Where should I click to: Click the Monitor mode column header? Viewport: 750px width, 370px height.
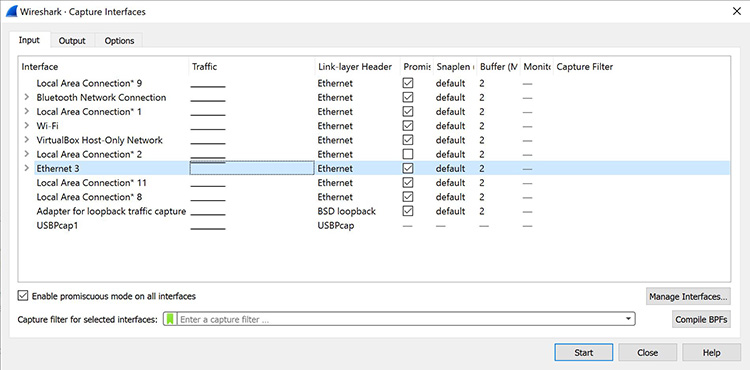tap(536, 67)
